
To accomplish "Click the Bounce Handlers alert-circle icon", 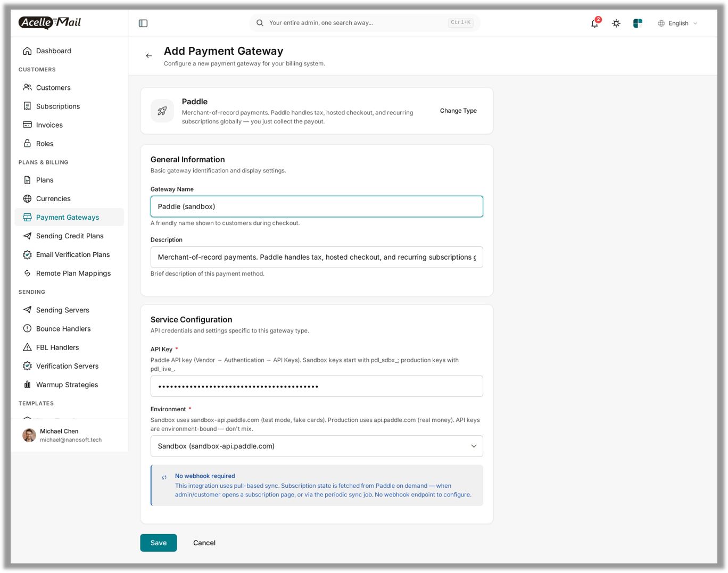I will coord(27,328).
